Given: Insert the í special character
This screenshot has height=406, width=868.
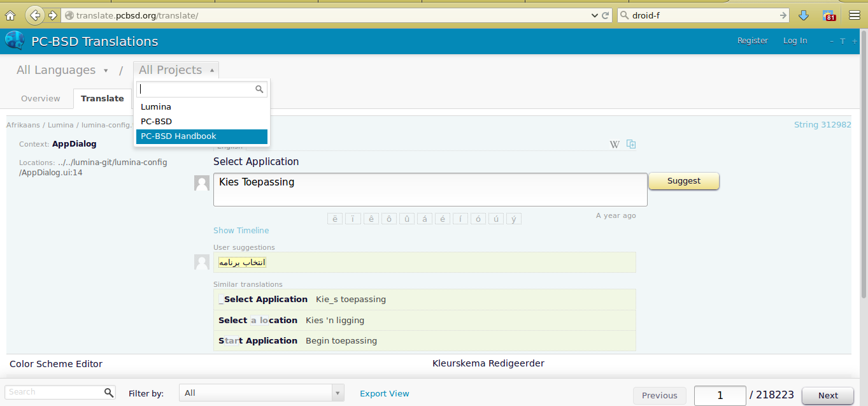Looking at the screenshot, I should (x=460, y=219).
